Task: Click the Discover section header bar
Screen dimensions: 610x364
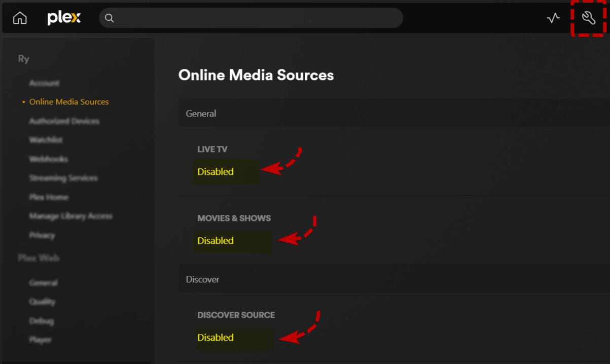Action: point(394,279)
